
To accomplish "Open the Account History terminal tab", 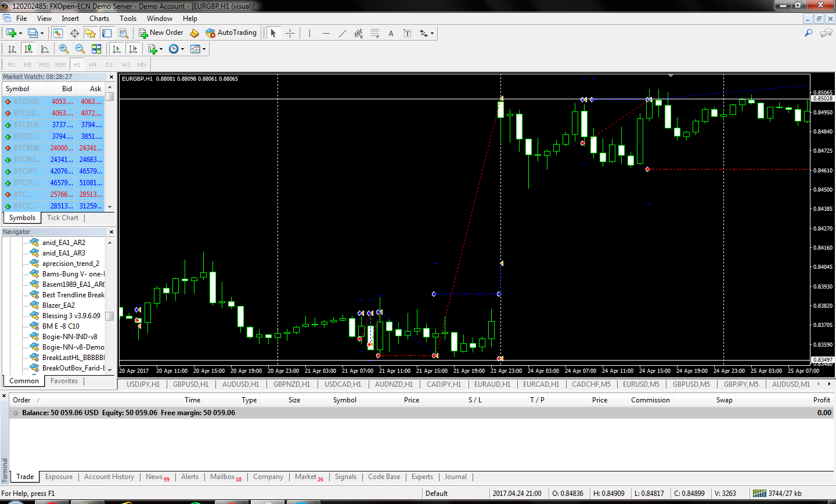I will point(109,477).
